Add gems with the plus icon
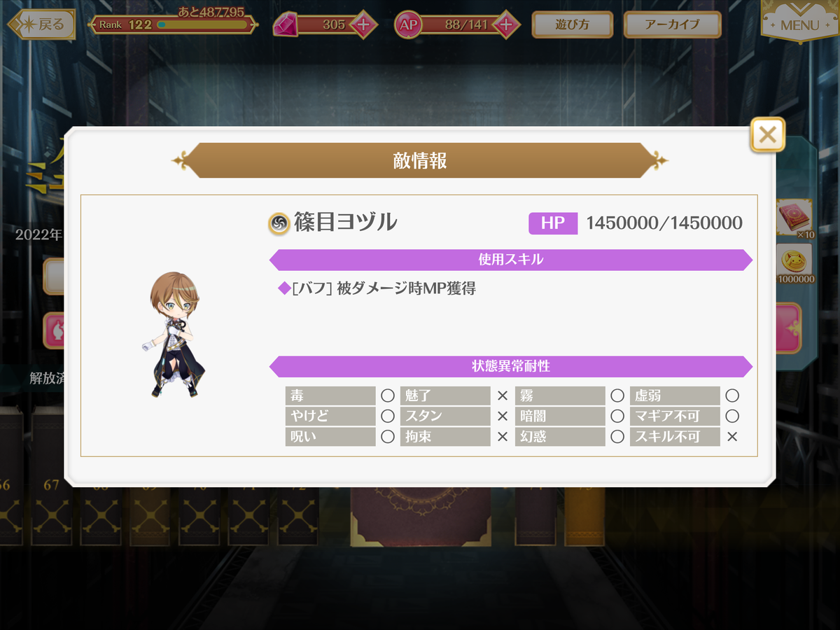The height and width of the screenshot is (630, 840). 363,24
